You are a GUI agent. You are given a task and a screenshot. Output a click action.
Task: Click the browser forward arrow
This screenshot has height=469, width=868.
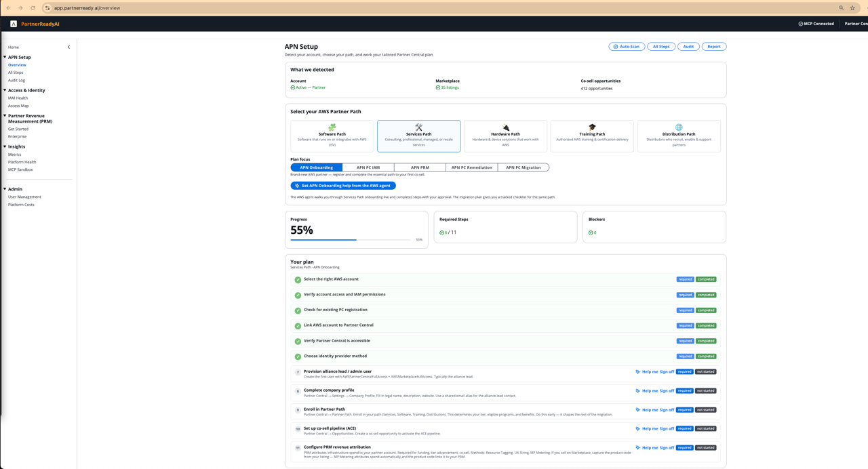coord(20,8)
